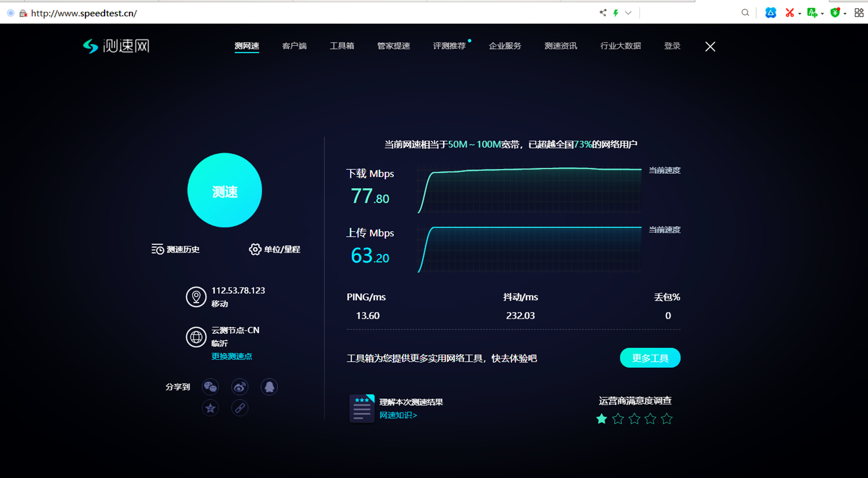Start test with the round 测速 button
Viewport: 868px width, 478px height.
(x=225, y=190)
